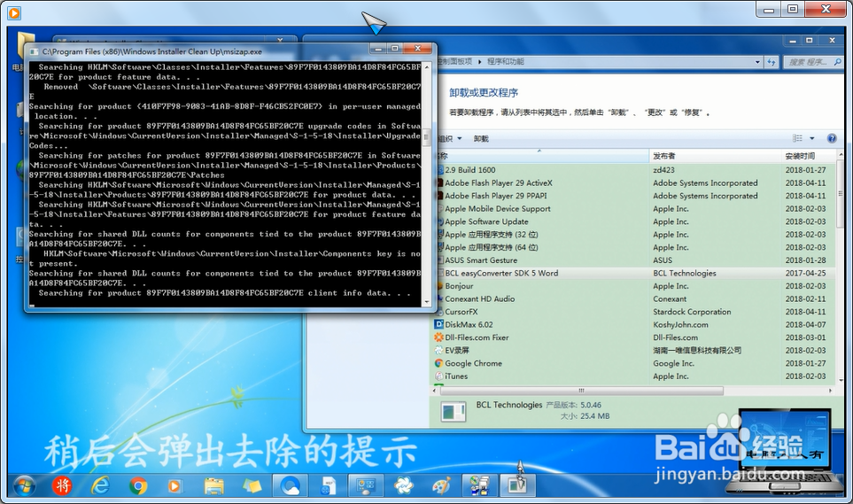Viewport: 853px width, 504px height.
Task: Sort by the 发布者 column header
Action: (716, 156)
